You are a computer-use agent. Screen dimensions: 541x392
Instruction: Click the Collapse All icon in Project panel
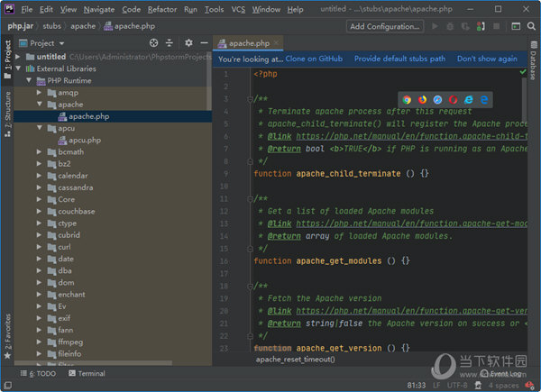(x=170, y=42)
